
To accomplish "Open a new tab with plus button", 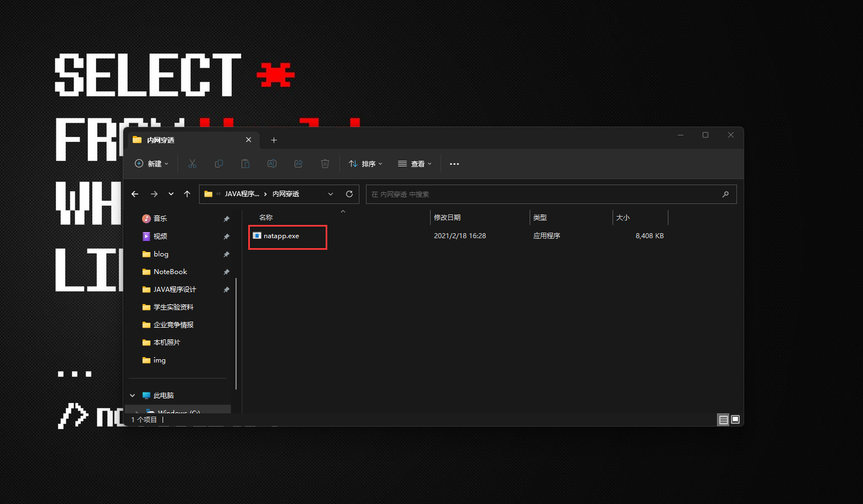I will (x=274, y=140).
